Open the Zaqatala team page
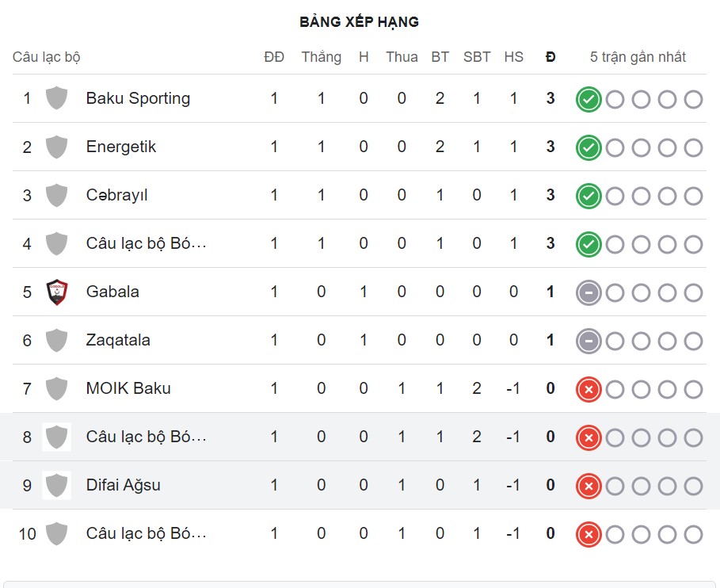Image resolution: width=720 pixels, height=588 pixels. (118, 340)
